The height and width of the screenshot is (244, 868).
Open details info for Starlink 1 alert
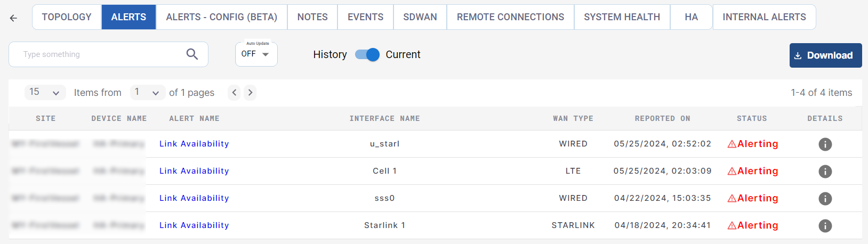[825, 226]
